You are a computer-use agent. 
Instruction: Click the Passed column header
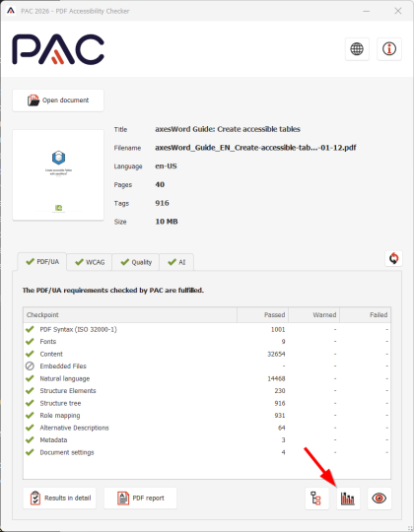[x=262, y=315]
